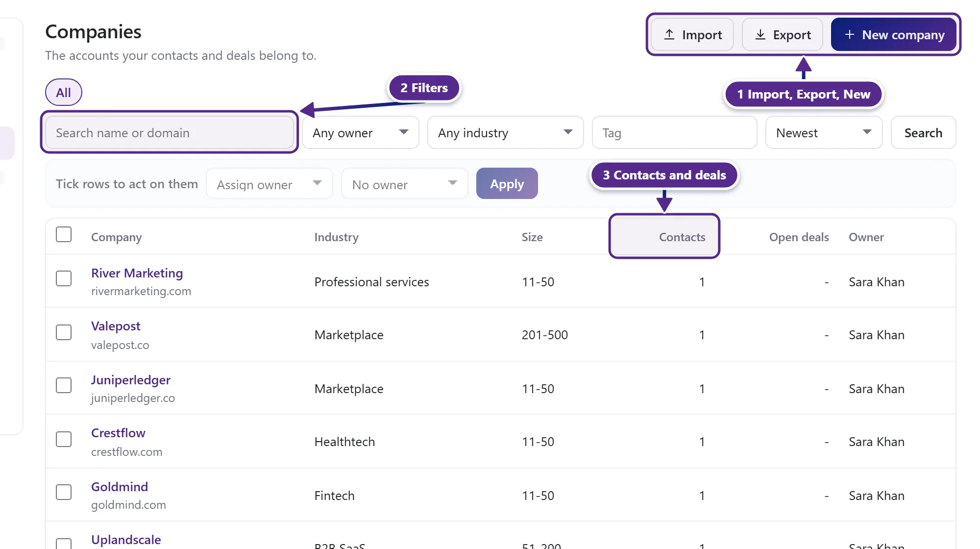Tick the Goldmind row checkbox
Image resolution: width=980 pixels, height=549 pixels.
click(64, 492)
